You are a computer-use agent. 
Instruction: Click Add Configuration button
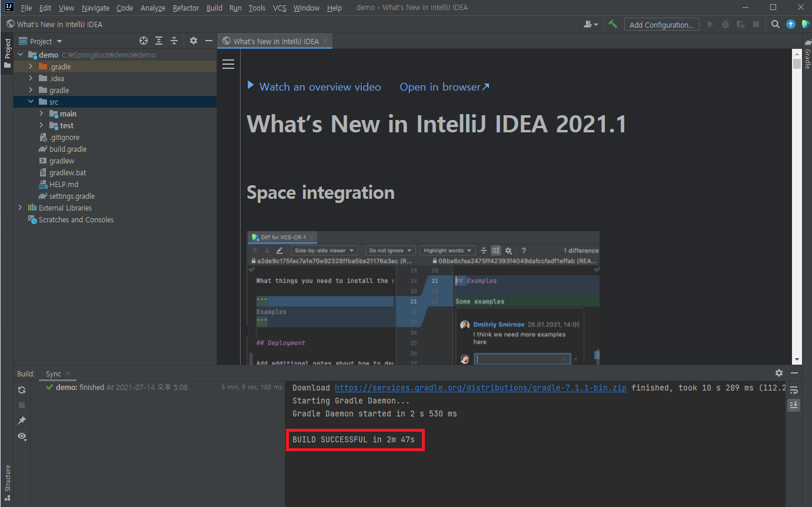[x=662, y=25]
